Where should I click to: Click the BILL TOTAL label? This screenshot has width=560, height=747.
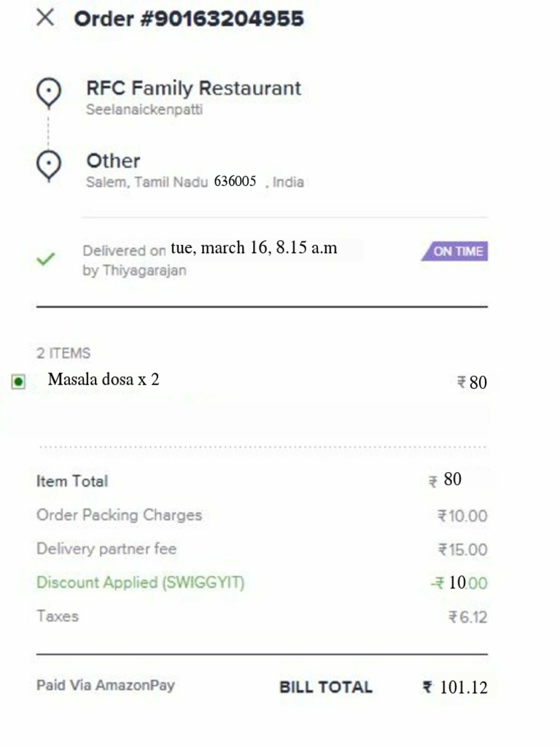(x=326, y=687)
